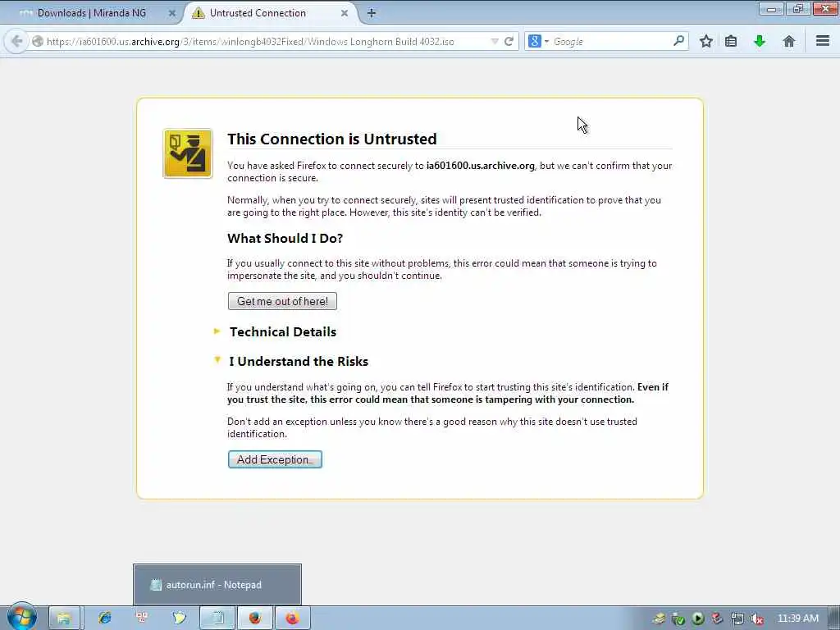Switch to Downloads | Miranda NG tab
The height and width of the screenshot is (630, 840).
(94, 13)
